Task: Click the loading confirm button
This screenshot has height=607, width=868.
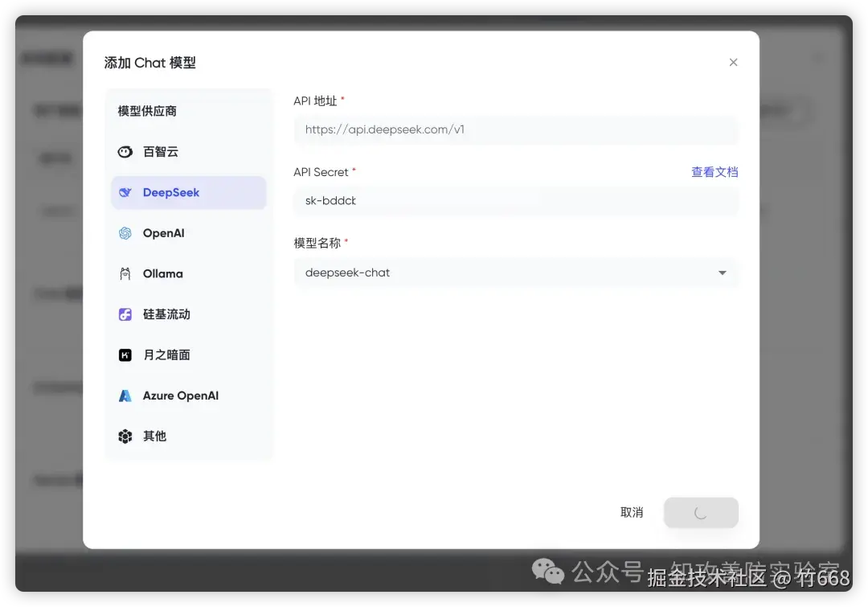Action: click(x=700, y=512)
